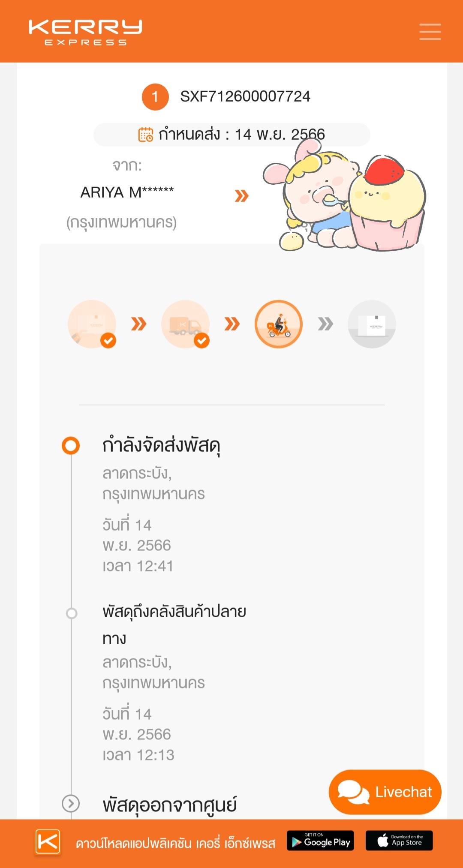The image size is (463, 868).
Task: Select the motorbike out-for-delivery icon
Action: click(x=279, y=324)
